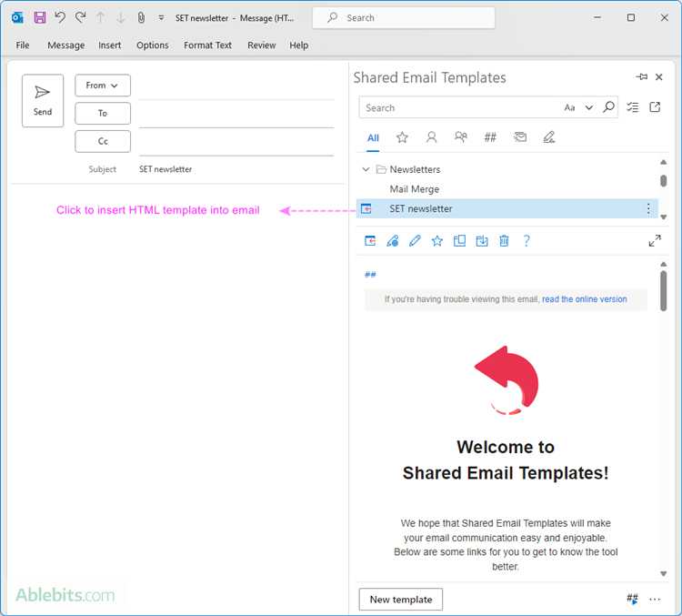
Task: Add template to favorites star
Action: point(437,241)
